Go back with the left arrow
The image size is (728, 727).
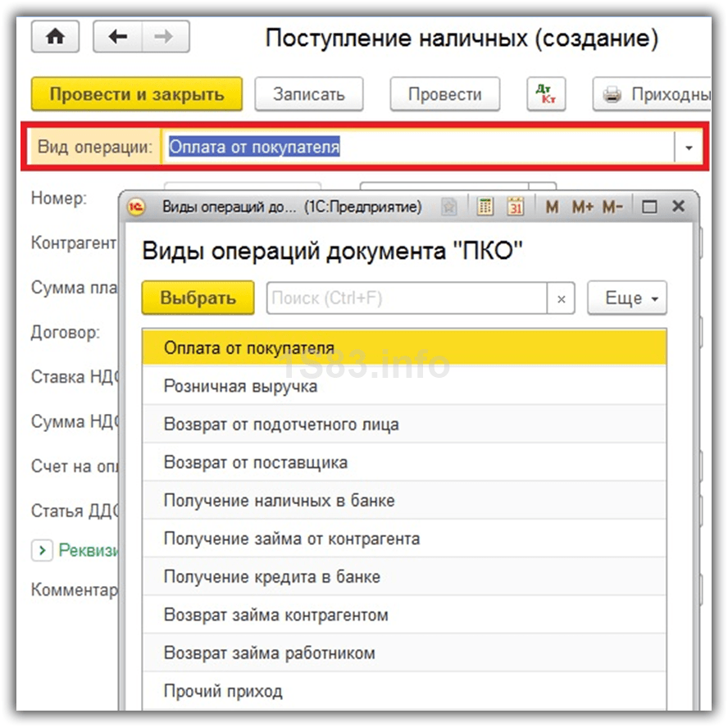point(118,38)
